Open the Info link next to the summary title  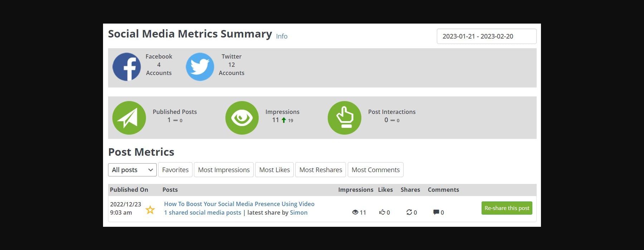(281, 36)
